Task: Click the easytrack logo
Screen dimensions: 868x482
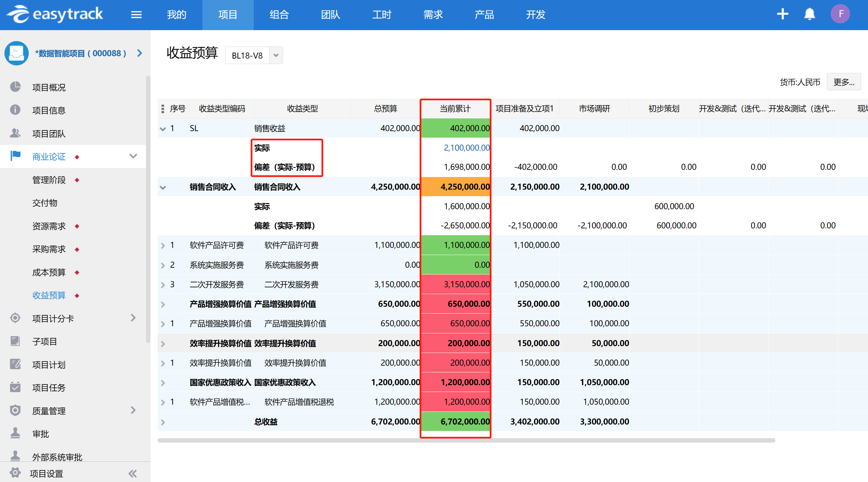Action: click(x=55, y=14)
